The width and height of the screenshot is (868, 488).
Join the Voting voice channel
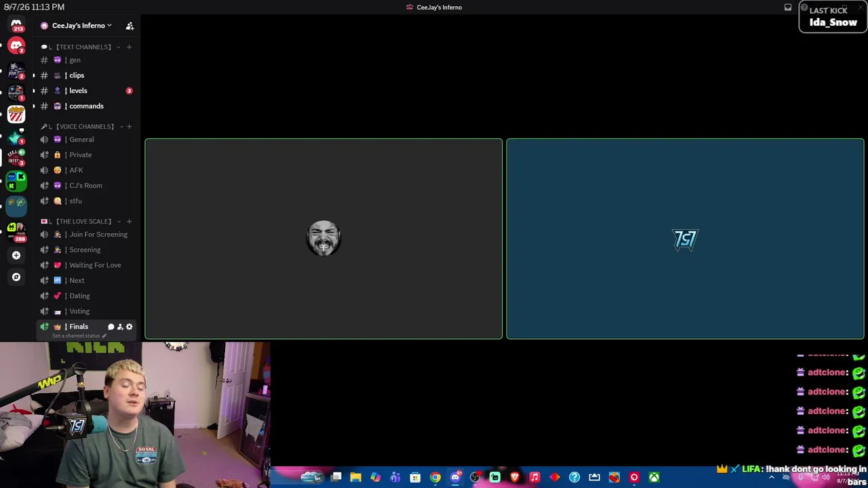tap(87, 311)
